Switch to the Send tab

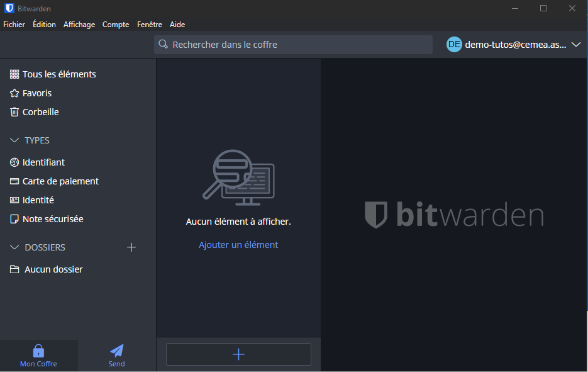click(x=116, y=356)
